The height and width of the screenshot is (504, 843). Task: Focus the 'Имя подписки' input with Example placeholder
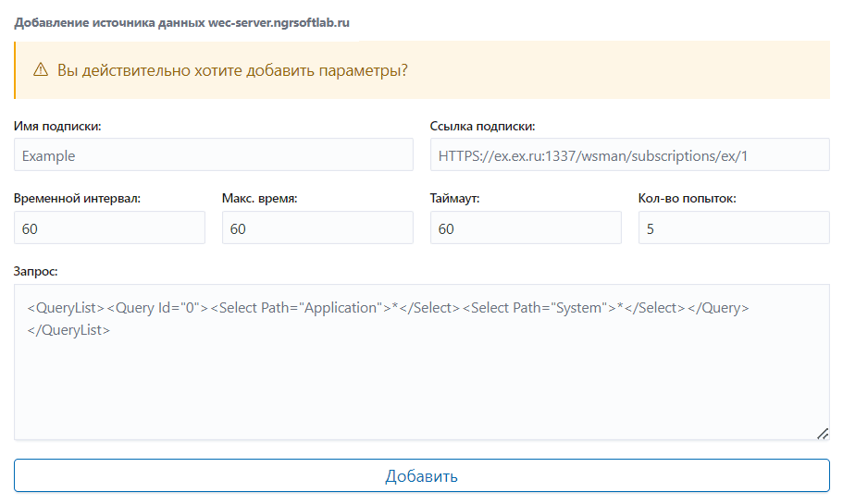[x=214, y=154]
